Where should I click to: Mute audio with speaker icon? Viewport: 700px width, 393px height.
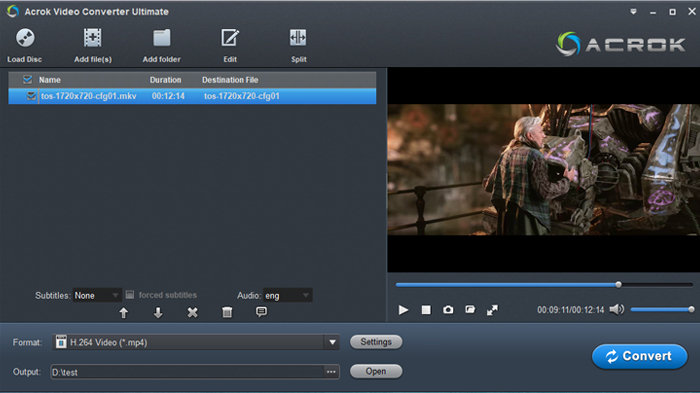tap(617, 309)
